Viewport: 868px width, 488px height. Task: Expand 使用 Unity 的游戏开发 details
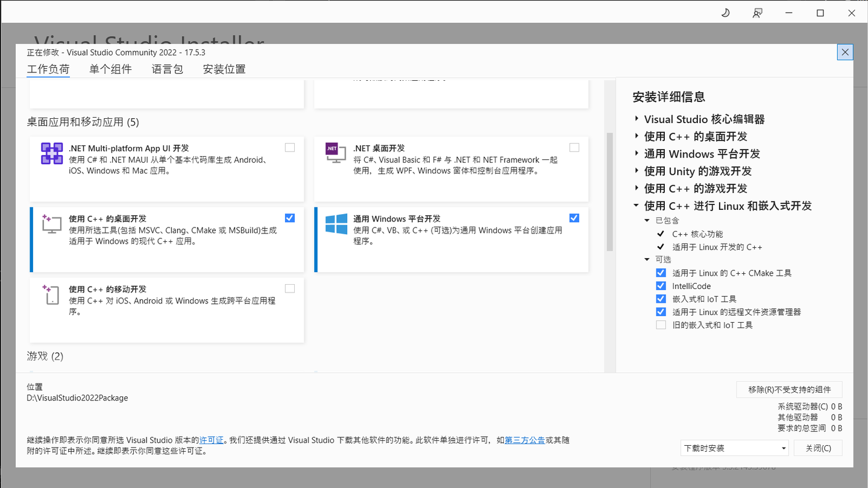click(x=637, y=171)
